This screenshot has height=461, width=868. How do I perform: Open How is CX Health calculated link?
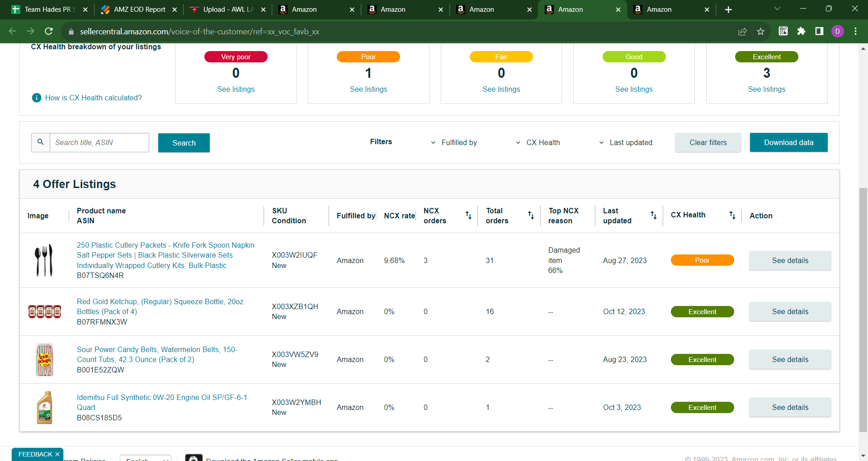(x=94, y=98)
